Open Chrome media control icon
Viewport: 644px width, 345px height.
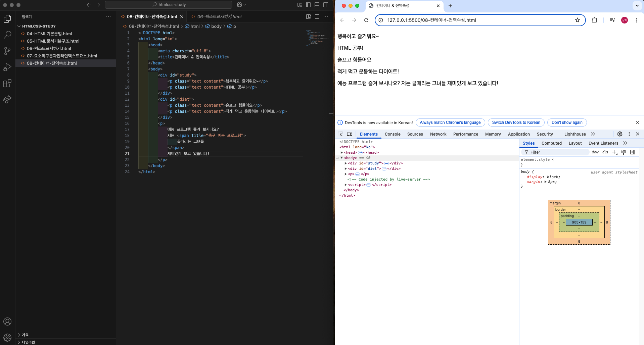pyautogui.click(x=612, y=20)
